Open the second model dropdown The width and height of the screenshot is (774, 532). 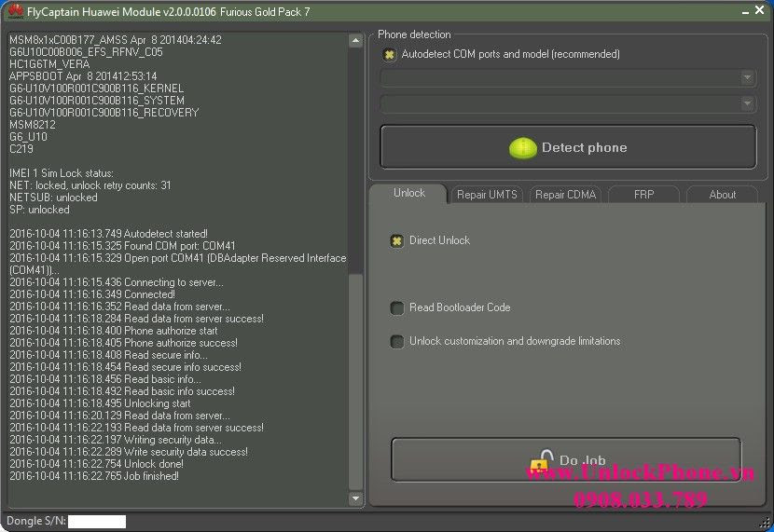click(x=568, y=103)
